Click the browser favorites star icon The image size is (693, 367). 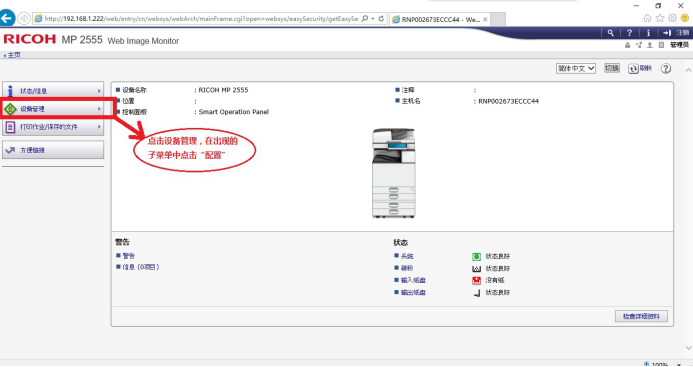coord(660,18)
